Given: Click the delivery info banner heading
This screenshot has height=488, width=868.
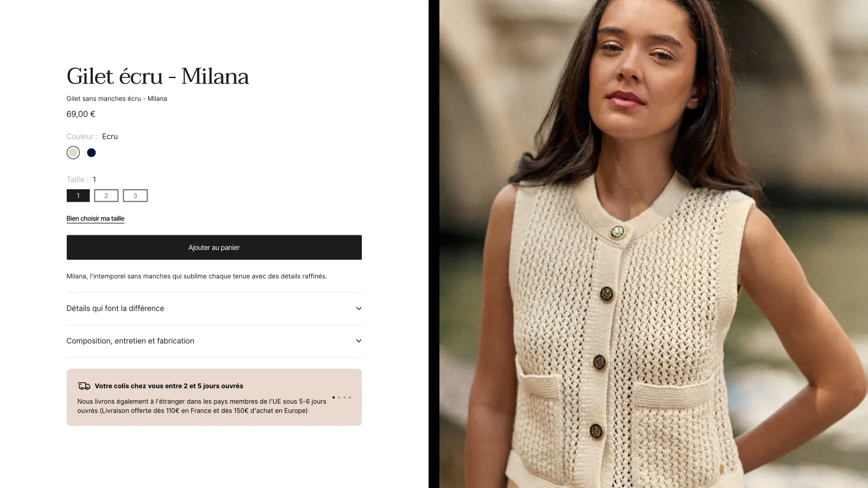Looking at the screenshot, I should click(169, 386).
